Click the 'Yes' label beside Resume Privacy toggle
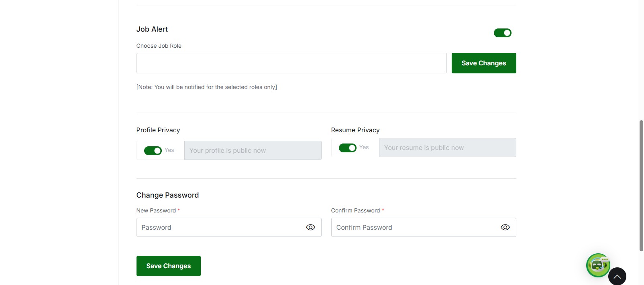Image resolution: width=644 pixels, height=285 pixels. pyautogui.click(x=364, y=147)
